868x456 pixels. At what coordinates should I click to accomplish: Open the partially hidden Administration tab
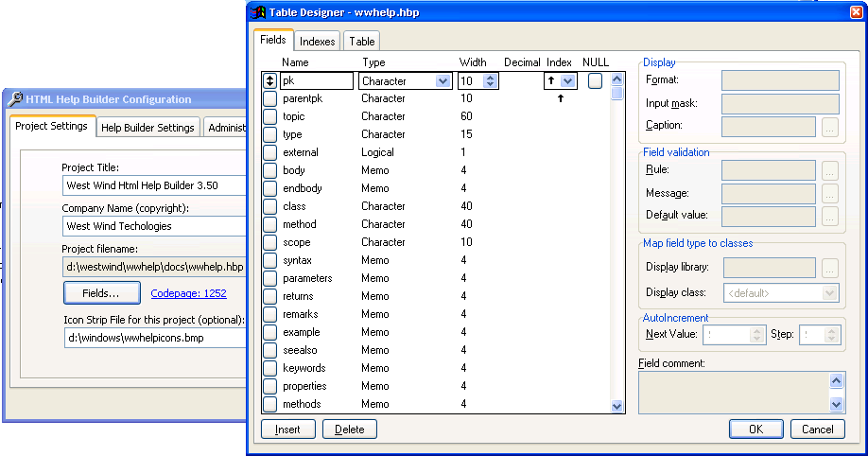(226, 128)
